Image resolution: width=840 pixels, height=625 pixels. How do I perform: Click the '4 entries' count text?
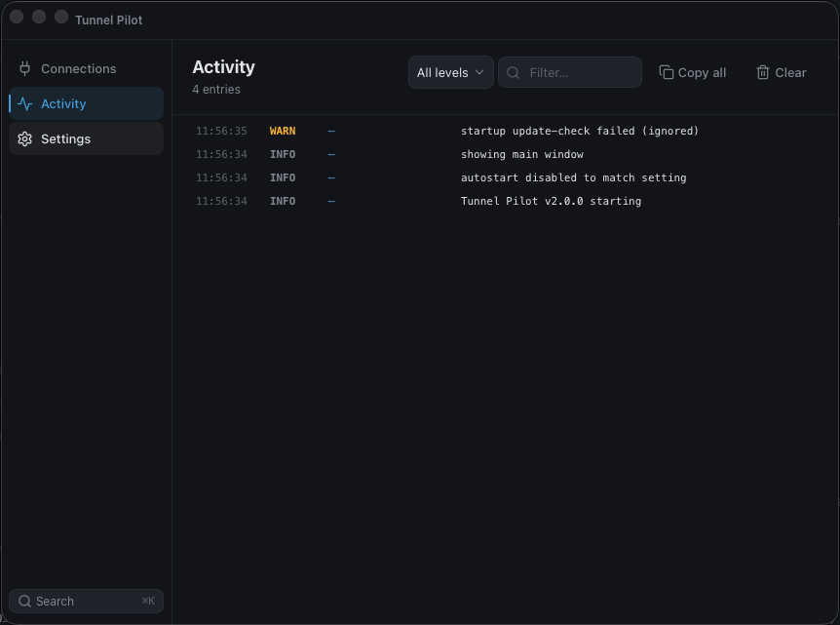point(216,90)
